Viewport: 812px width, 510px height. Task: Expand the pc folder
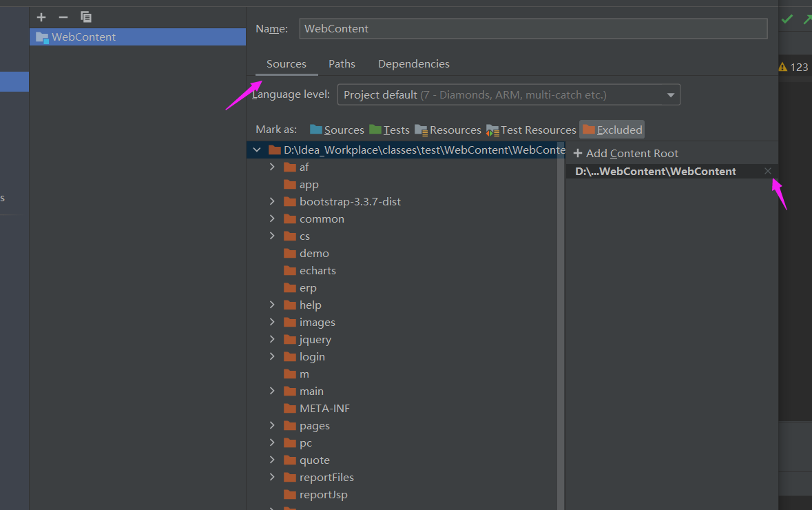click(273, 442)
